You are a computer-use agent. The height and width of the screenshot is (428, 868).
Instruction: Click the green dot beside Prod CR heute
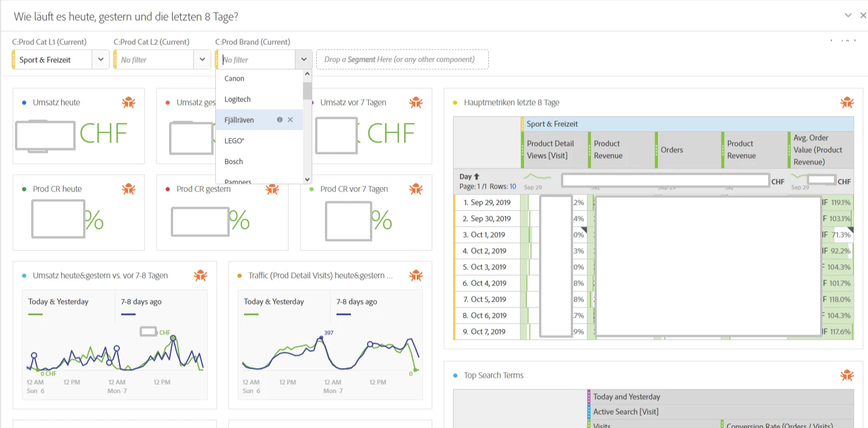(24, 189)
